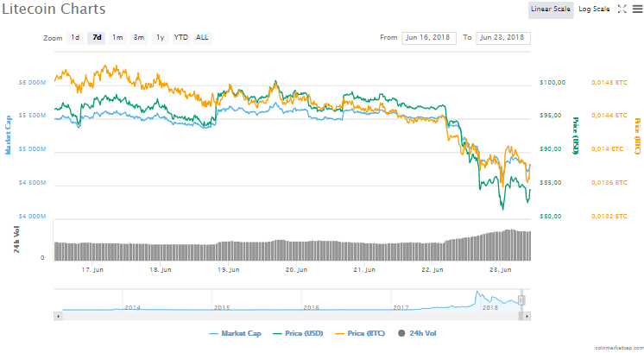
Task: Edit the To date field
Action: (x=503, y=38)
